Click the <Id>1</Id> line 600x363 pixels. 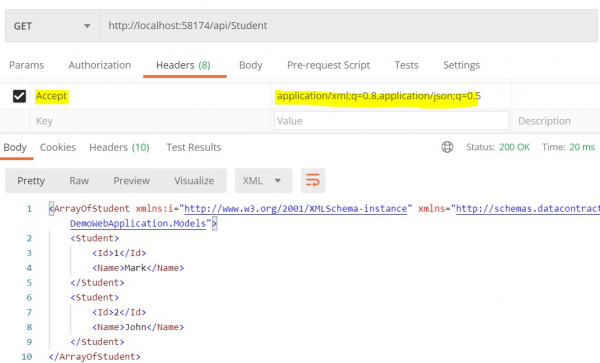tap(119, 253)
